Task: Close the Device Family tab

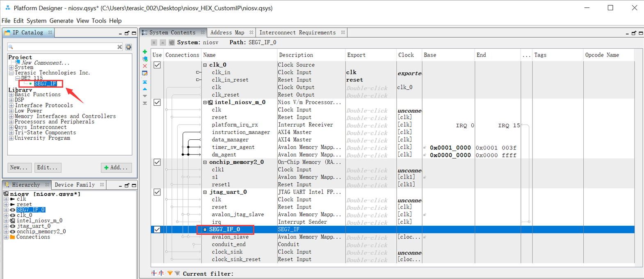Action: [102, 185]
